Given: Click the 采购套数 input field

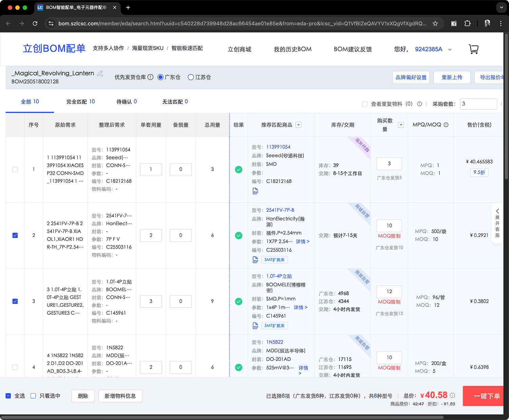Looking at the screenshot, I should click(478, 104).
